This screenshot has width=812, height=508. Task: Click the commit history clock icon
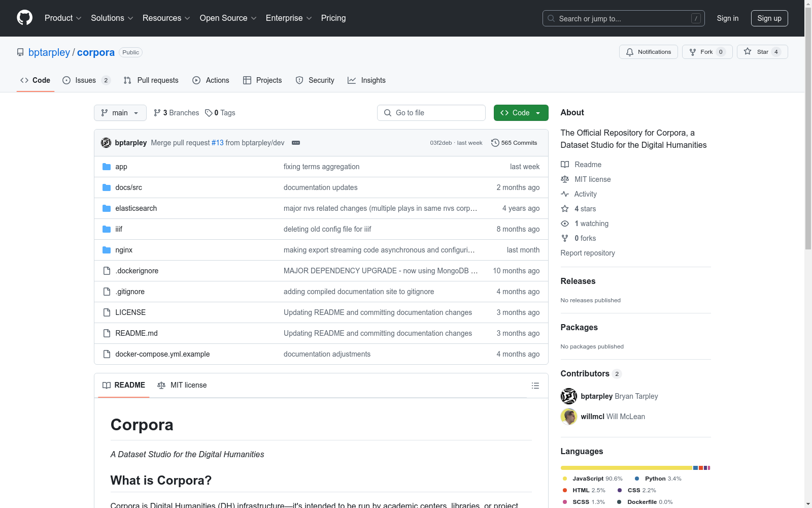pyautogui.click(x=495, y=143)
